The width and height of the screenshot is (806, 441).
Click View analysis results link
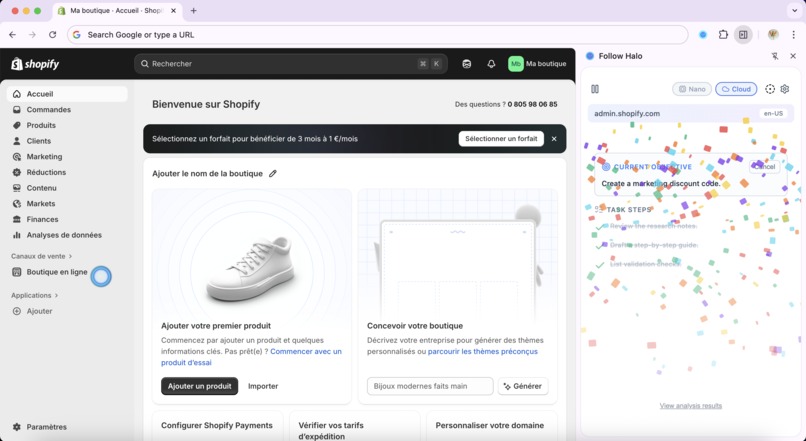[x=690, y=406]
